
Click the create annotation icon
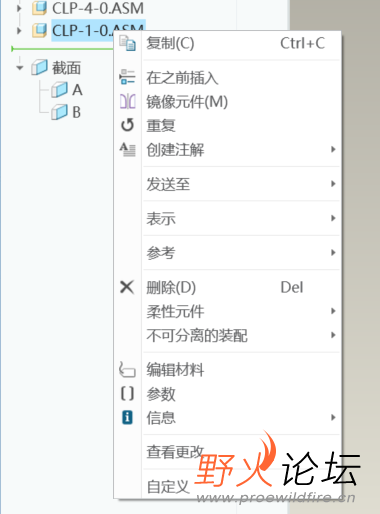tap(127, 149)
